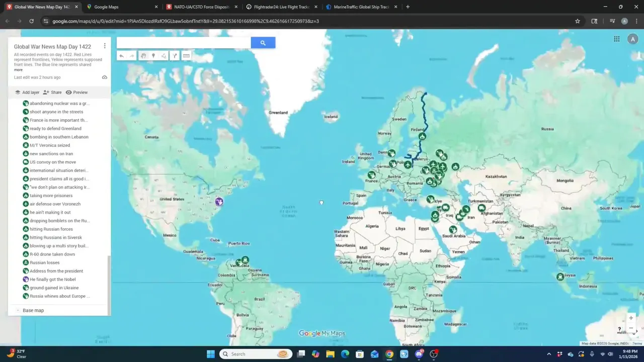Image resolution: width=644 pixels, height=362 pixels.
Task: Click the Preview button
Action: (76, 93)
